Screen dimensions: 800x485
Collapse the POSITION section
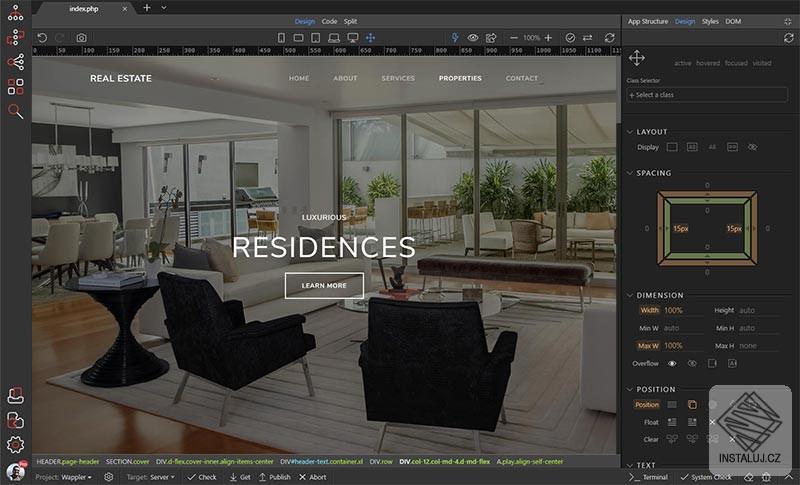[x=630, y=389]
